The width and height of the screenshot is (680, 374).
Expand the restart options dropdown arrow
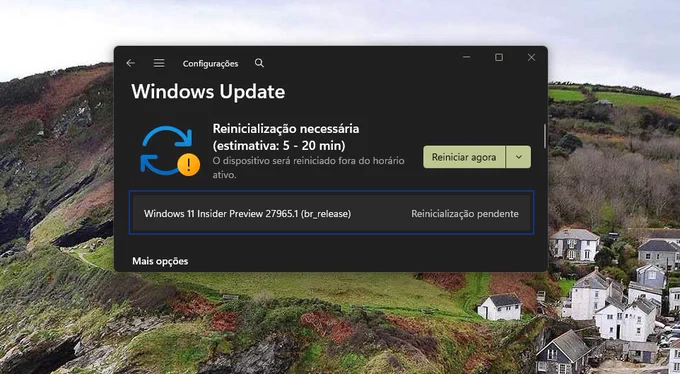519,157
